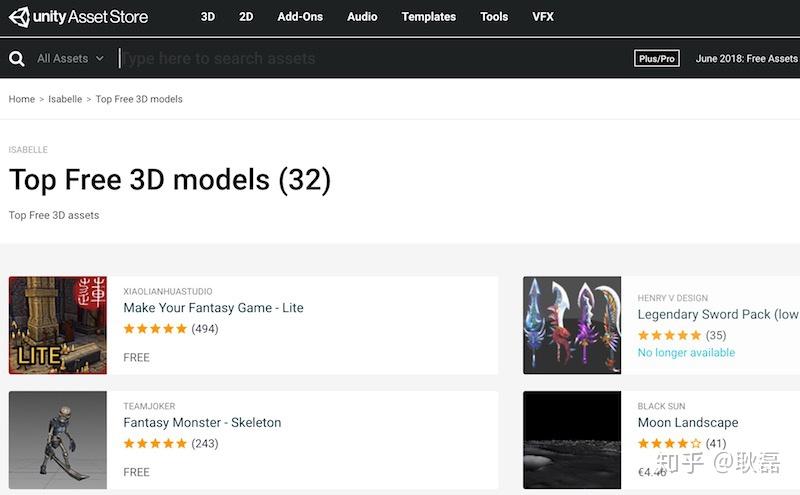Open the VFX menu
The width and height of the screenshot is (800, 495).
coord(543,17)
